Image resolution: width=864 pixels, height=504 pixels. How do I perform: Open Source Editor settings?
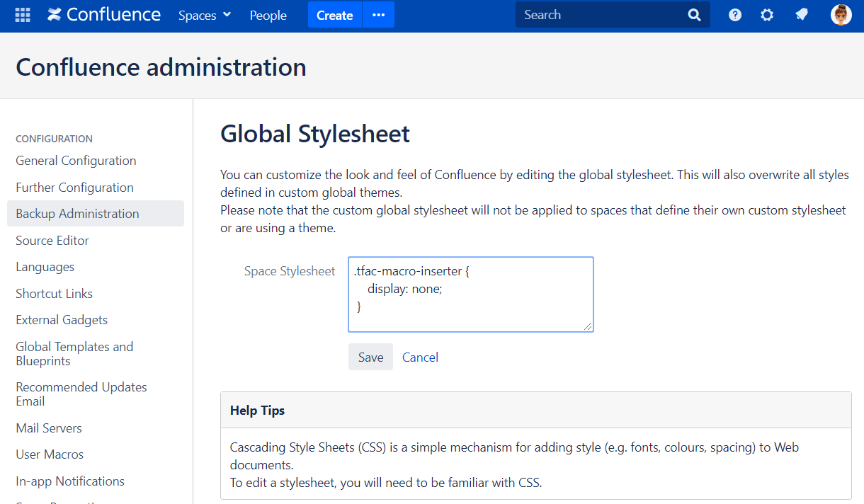(52, 241)
